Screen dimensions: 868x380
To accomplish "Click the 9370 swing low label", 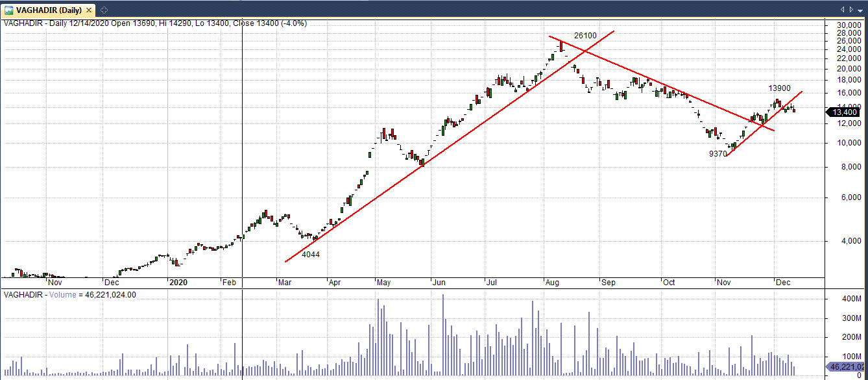I will click(x=717, y=154).
